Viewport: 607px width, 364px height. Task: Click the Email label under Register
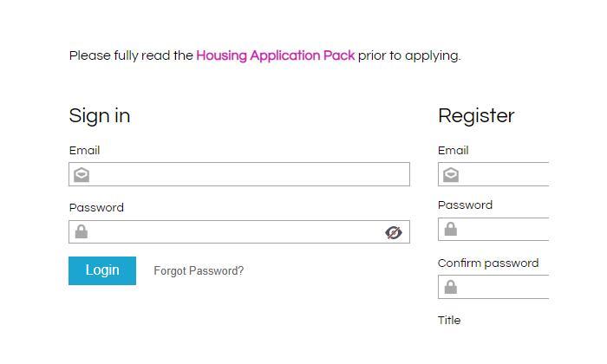click(x=454, y=150)
